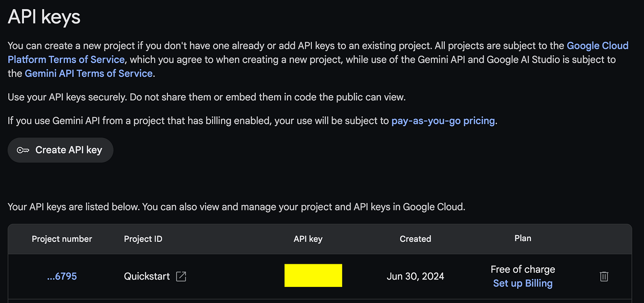Open the pay-as-you-go pricing link
The width and height of the screenshot is (644, 303).
pyautogui.click(x=443, y=121)
